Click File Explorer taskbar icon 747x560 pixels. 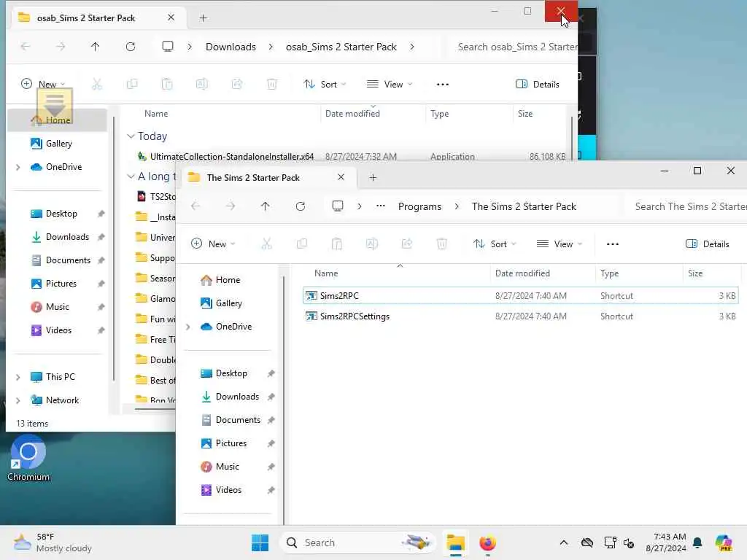455,542
